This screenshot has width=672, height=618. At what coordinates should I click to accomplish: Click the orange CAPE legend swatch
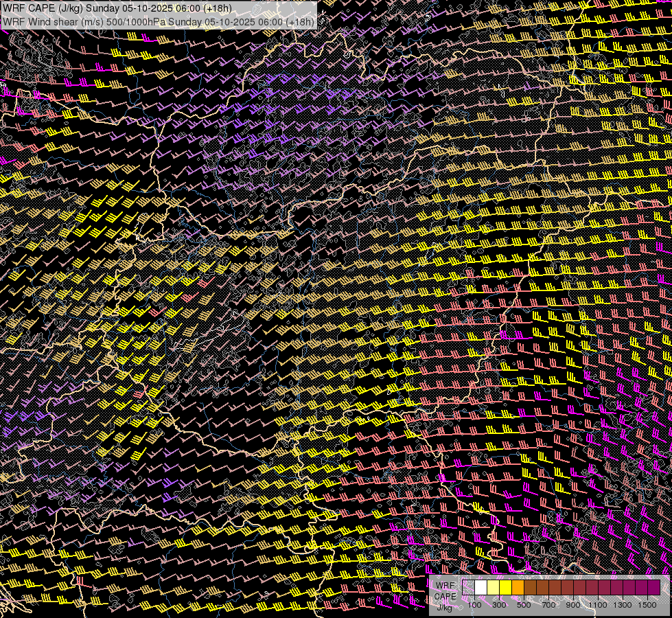click(x=518, y=588)
